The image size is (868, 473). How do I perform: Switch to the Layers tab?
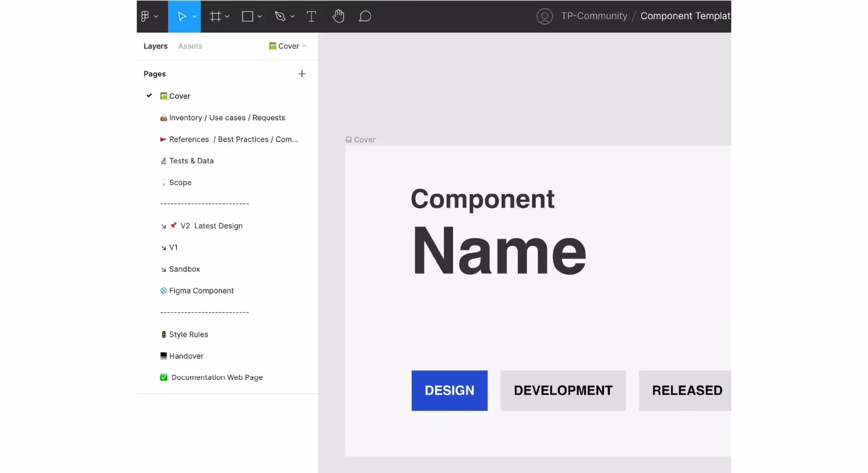(x=155, y=46)
